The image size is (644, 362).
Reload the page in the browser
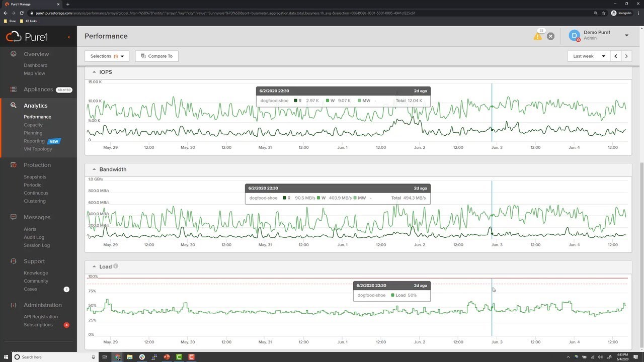point(22,13)
